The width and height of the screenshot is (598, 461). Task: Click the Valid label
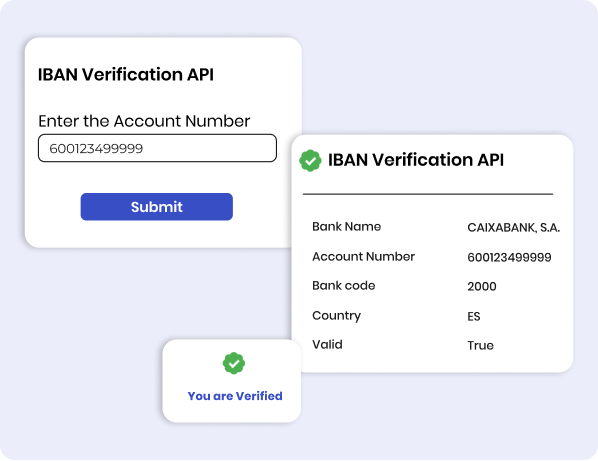[x=327, y=344]
